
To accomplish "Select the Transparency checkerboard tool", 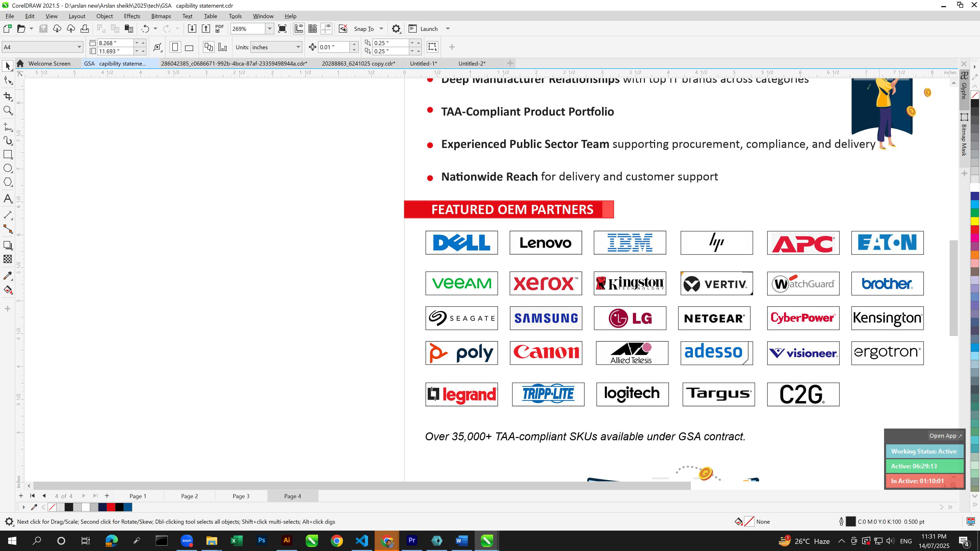I will point(8,259).
